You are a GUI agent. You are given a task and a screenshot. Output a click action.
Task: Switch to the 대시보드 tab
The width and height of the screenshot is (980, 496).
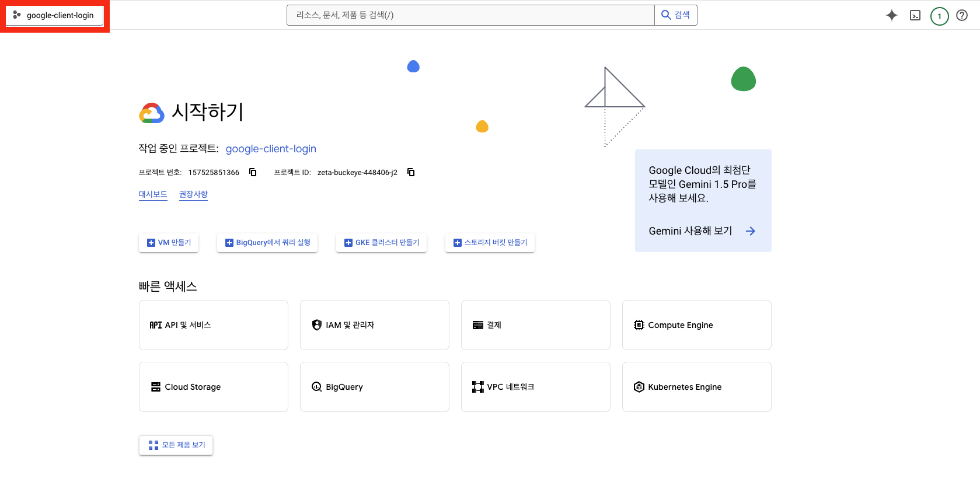point(153,194)
